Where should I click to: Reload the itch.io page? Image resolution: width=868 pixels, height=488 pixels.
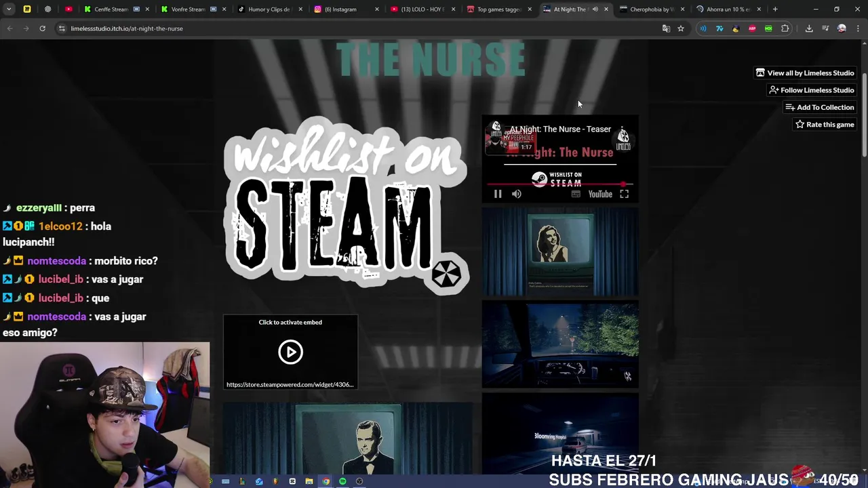42,28
